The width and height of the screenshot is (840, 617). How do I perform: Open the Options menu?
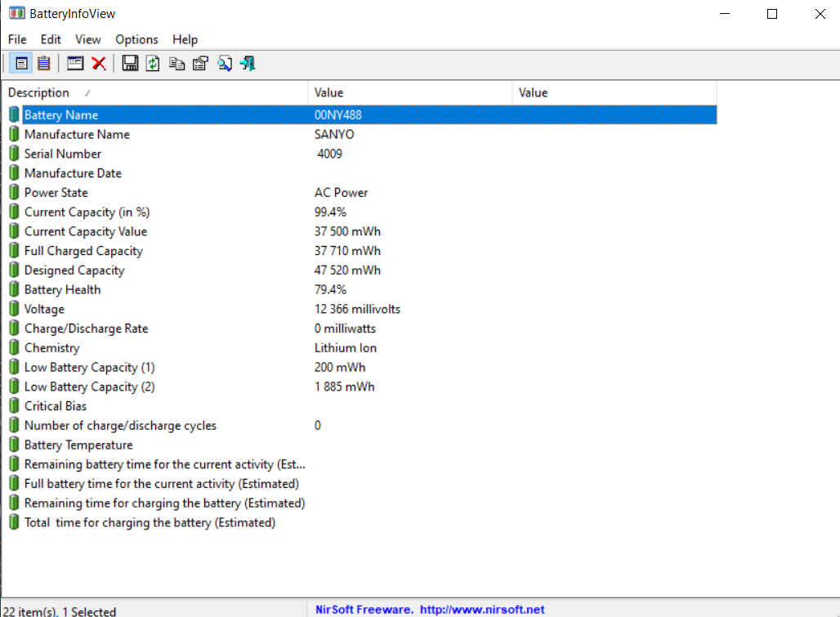pyautogui.click(x=136, y=39)
